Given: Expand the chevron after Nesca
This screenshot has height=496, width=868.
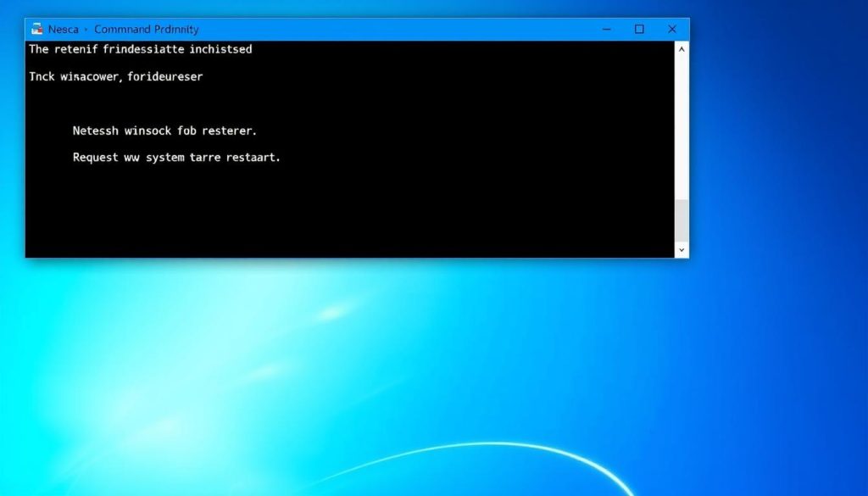Looking at the screenshot, I should 85,28.
